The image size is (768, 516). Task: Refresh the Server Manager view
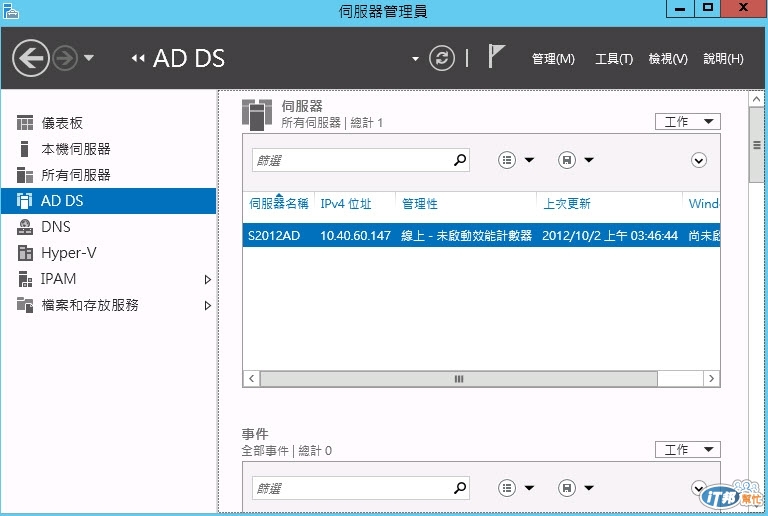coord(442,58)
